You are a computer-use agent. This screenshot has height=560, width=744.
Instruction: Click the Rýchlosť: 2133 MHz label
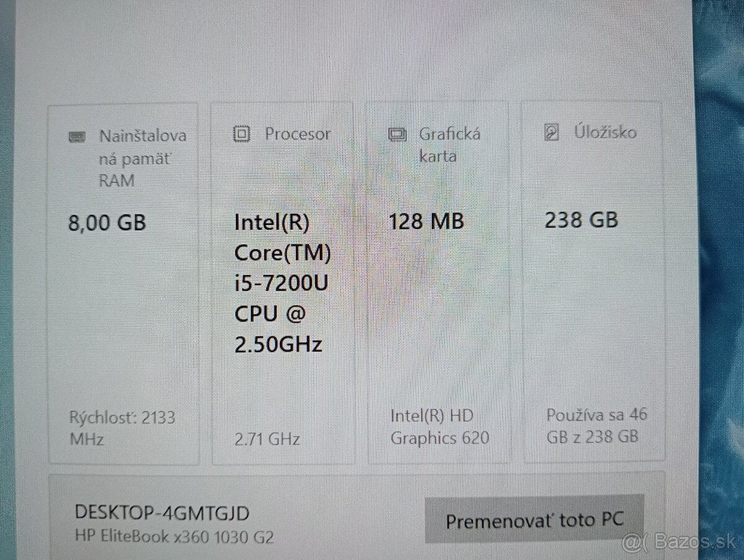(122, 428)
